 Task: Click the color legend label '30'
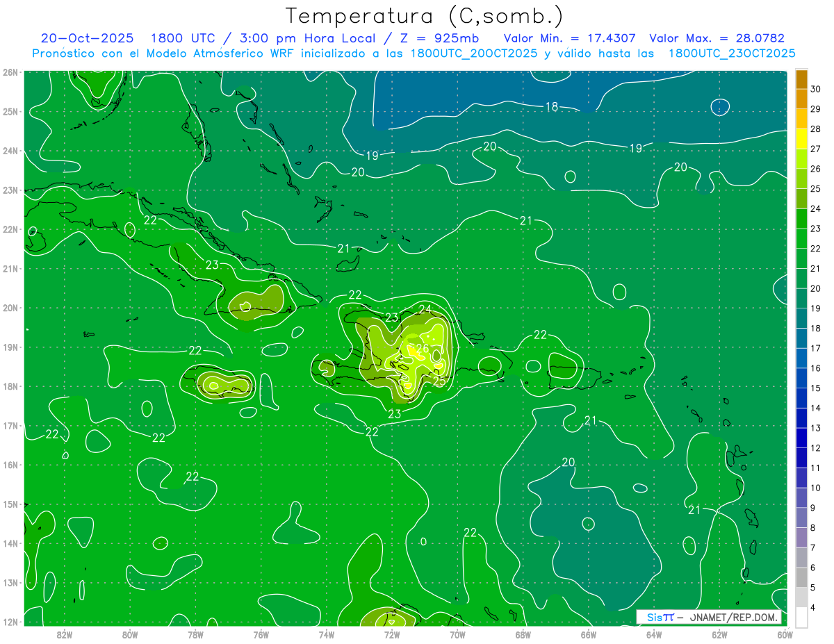pos(816,88)
